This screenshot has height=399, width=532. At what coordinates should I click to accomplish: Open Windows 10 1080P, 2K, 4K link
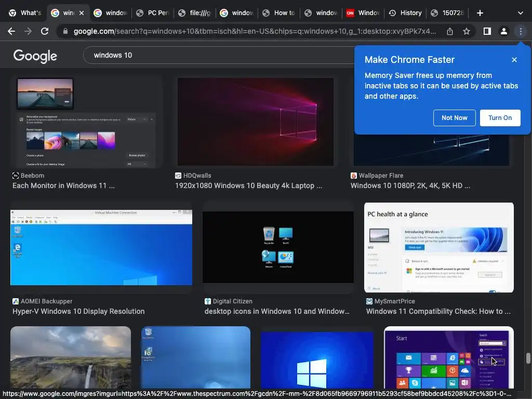click(410, 185)
